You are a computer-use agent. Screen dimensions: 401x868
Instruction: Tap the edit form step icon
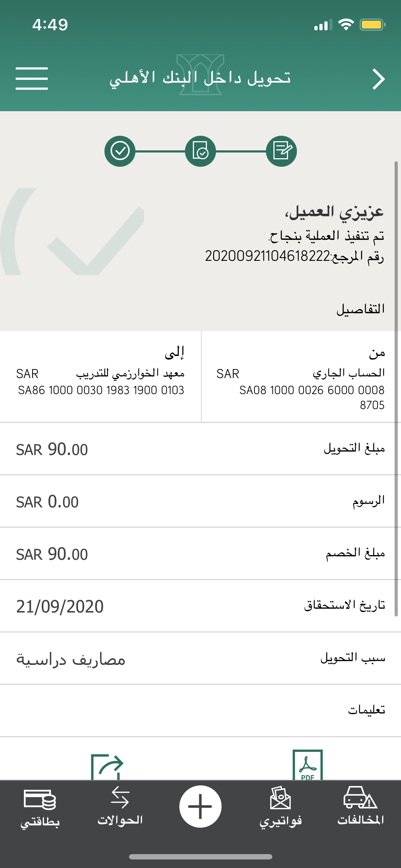(x=282, y=151)
